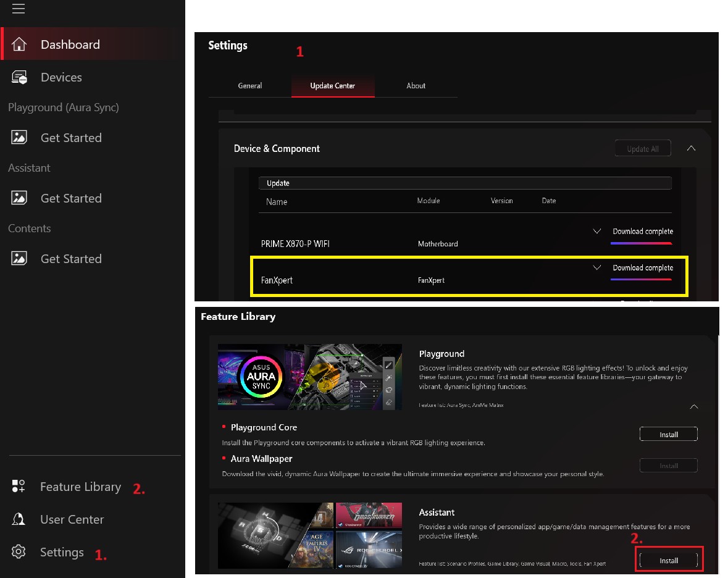Image resolution: width=728 pixels, height=578 pixels.
Task: Open Dashboard in the sidebar
Action: click(93, 44)
